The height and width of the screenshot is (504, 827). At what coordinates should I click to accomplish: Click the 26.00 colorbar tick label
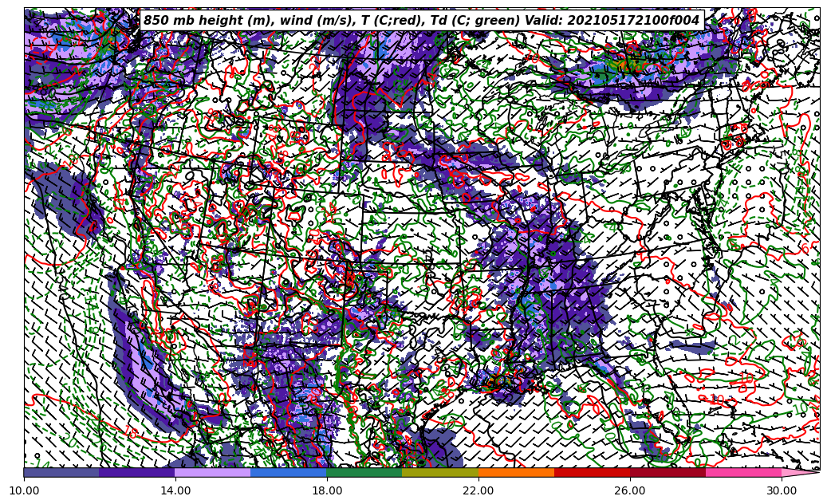tap(630, 491)
